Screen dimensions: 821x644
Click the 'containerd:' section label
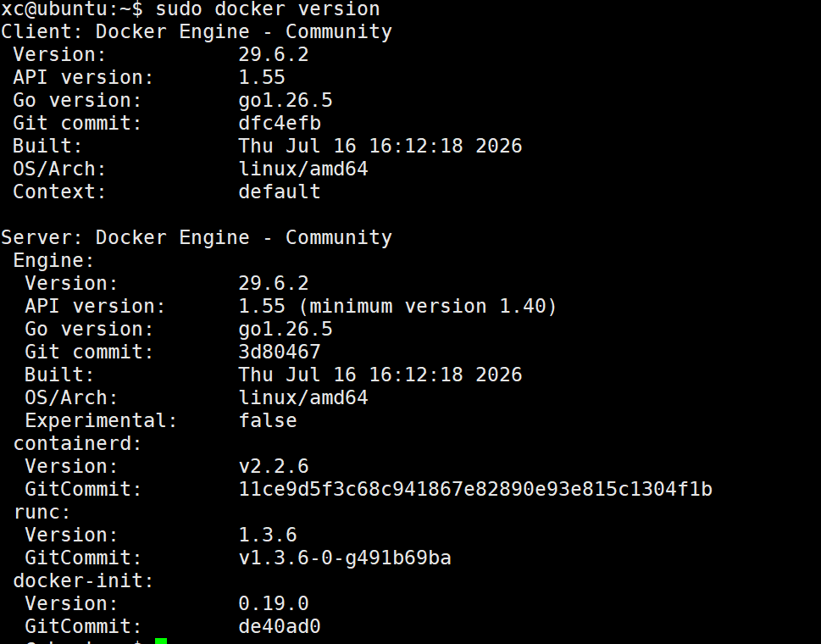(x=77, y=443)
